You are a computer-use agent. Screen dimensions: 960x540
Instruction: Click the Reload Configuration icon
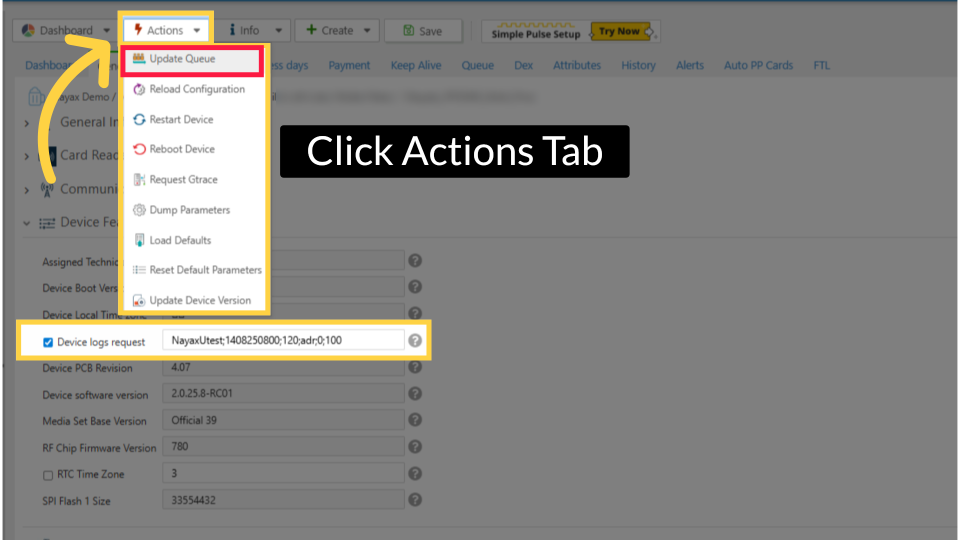(x=139, y=89)
